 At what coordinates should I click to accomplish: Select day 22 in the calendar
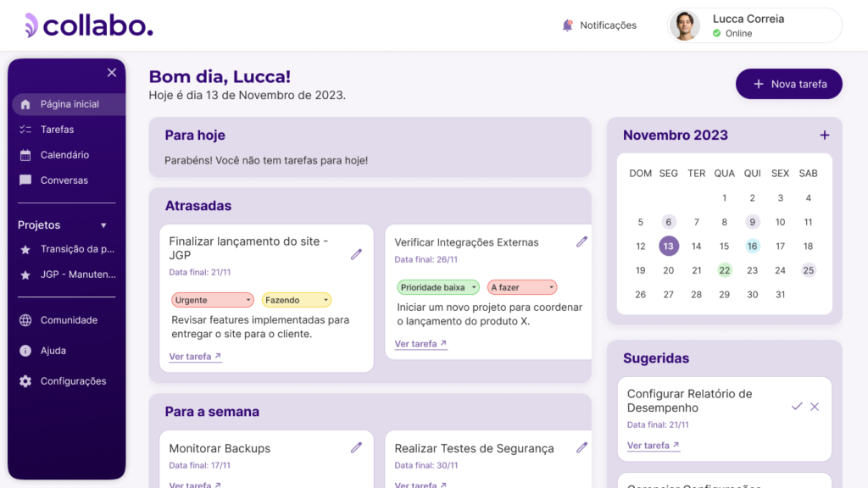(x=725, y=270)
